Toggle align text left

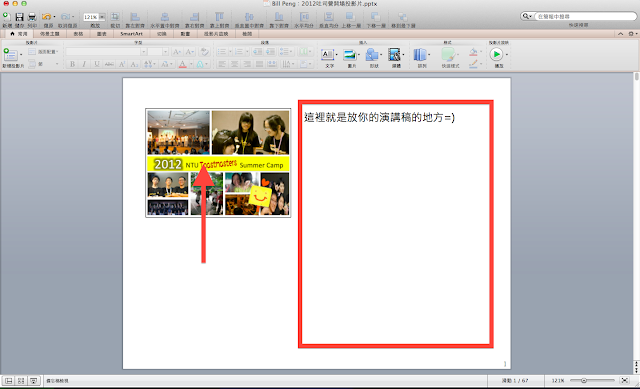[x=222, y=64]
